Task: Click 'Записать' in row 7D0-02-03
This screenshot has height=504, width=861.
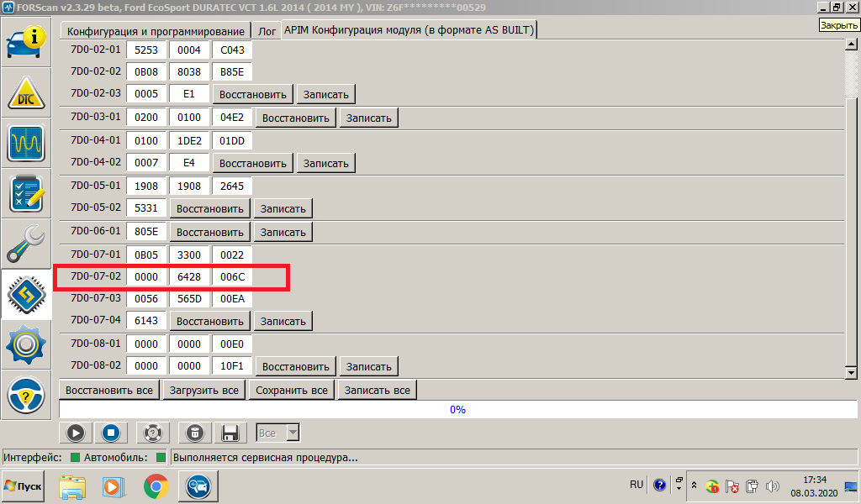Action: [x=325, y=94]
